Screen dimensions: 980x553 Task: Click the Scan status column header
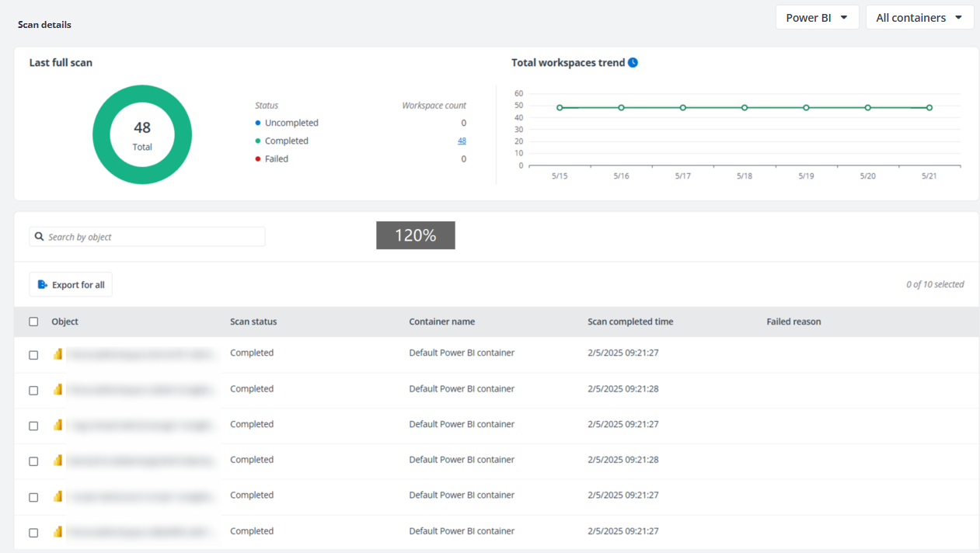coord(253,322)
